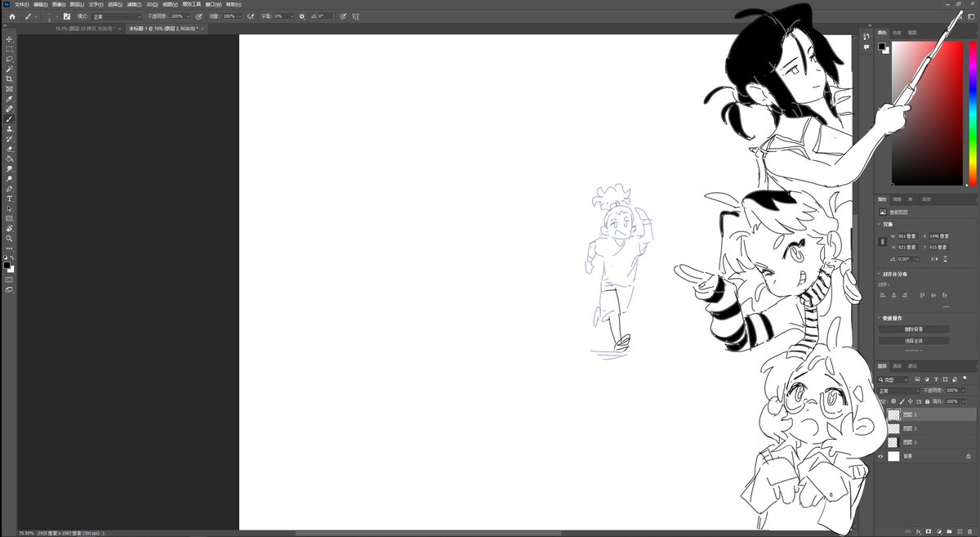Toggle type layer filter T icon
The image size is (980, 537).
point(937,380)
